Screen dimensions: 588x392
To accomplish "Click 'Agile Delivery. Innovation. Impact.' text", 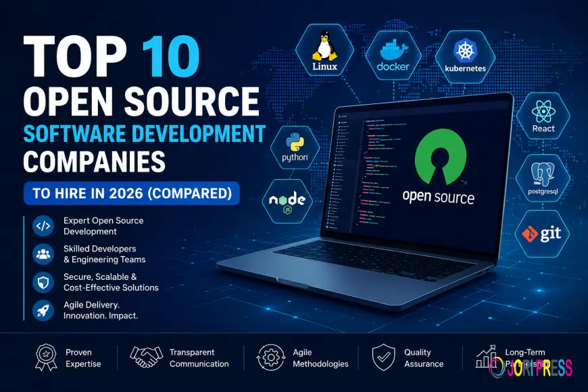I will (x=101, y=310).
